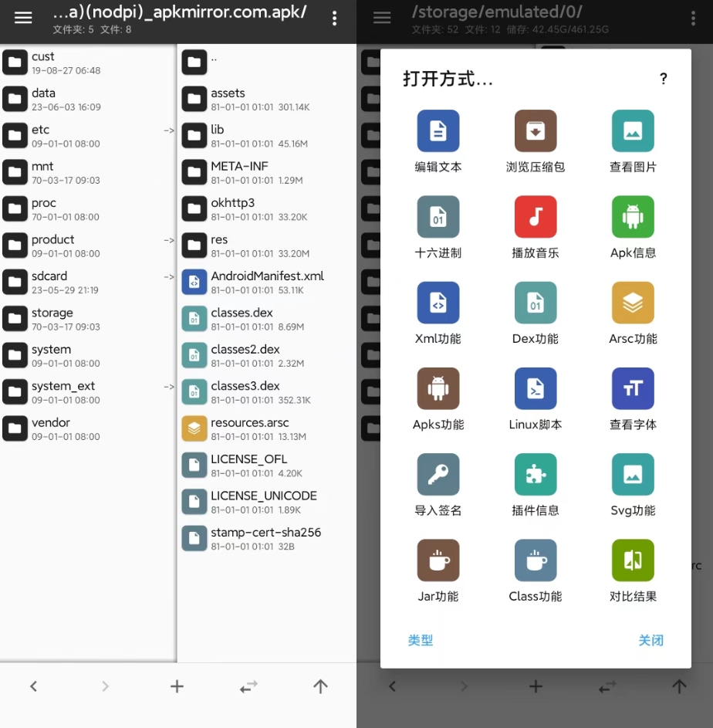
Task: Select 浏览压缩包 archive browser icon
Action: click(535, 131)
